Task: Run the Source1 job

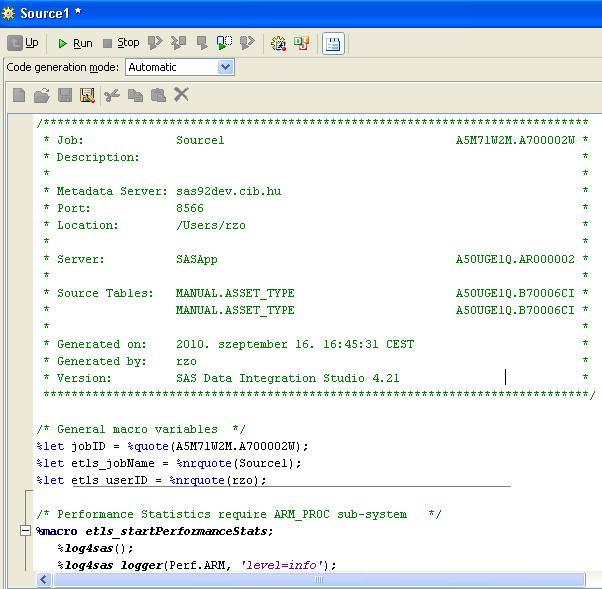Action: pos(75,43)
